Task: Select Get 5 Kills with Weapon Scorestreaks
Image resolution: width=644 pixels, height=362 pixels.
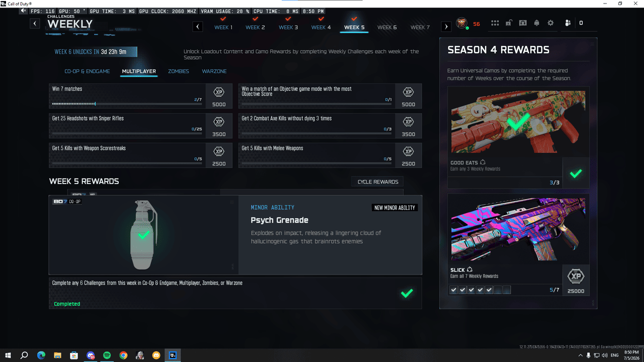Action: pos(140,155)
